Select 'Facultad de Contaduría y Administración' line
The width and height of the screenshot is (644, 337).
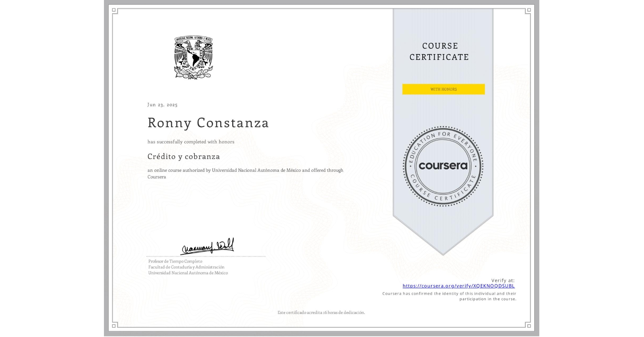[186, 267]
